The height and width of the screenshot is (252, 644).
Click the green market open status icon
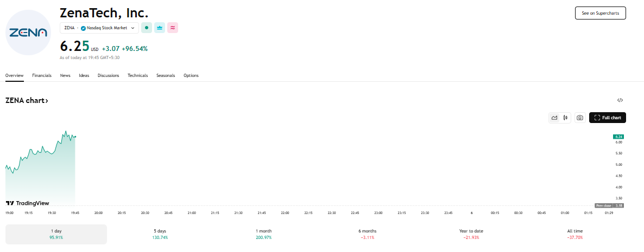pyautogui.click(x=147, y=28)
